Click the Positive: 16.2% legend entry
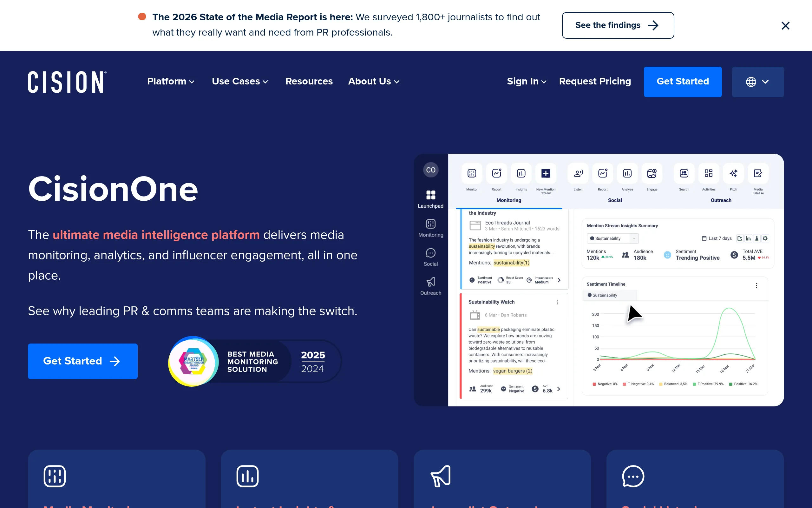This screenshot has width=812, height=508. [x=743, y=384]
